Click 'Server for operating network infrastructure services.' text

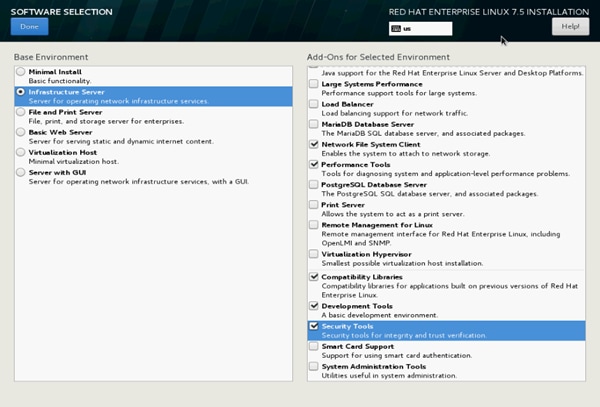[x=119, y=101]
